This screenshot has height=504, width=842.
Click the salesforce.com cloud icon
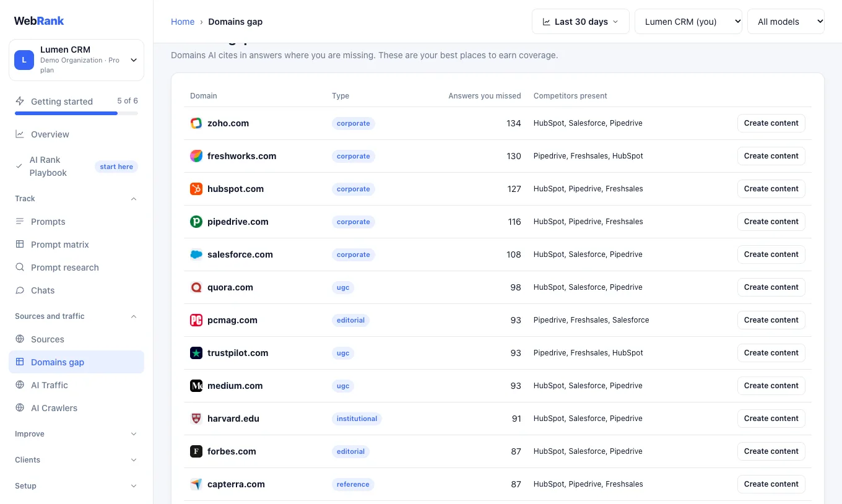[x=196, y=254]
